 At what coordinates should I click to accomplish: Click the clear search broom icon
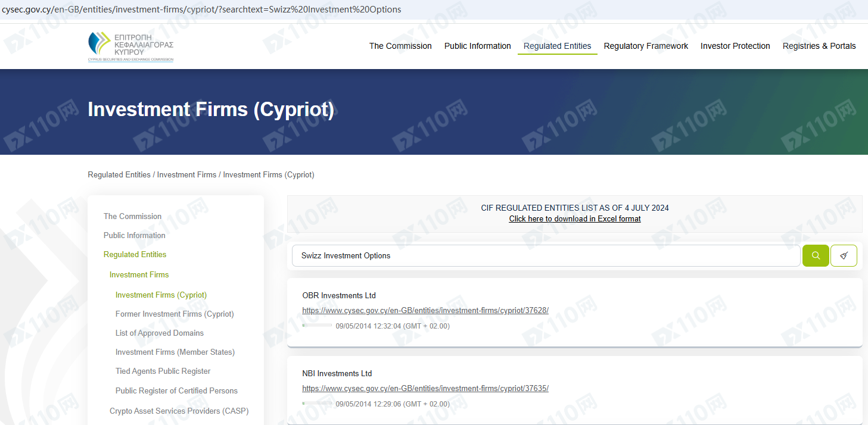pyautogui.click(x=844, y=255)
